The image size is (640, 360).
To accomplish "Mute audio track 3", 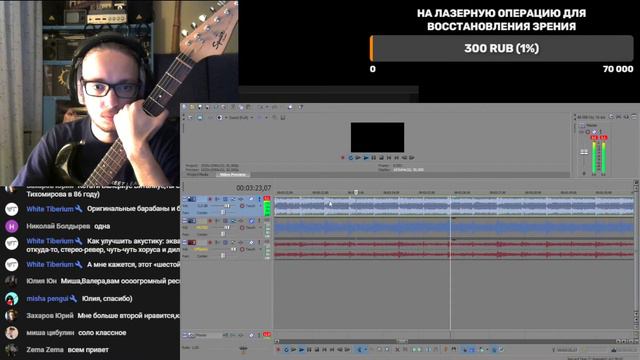I will click(x=251, y=242).
